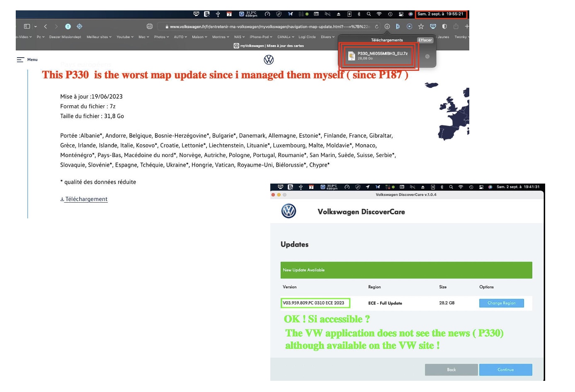Image resolution: width=575 pixels, height=392 pixels.
Task: Click the Change Region button
Action: (x=501, y=303)
